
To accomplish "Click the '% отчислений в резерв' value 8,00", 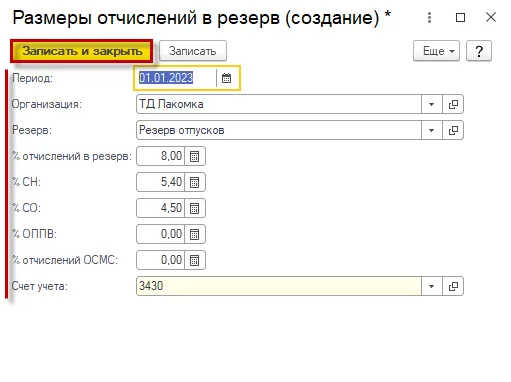I will tap(160, 156).
